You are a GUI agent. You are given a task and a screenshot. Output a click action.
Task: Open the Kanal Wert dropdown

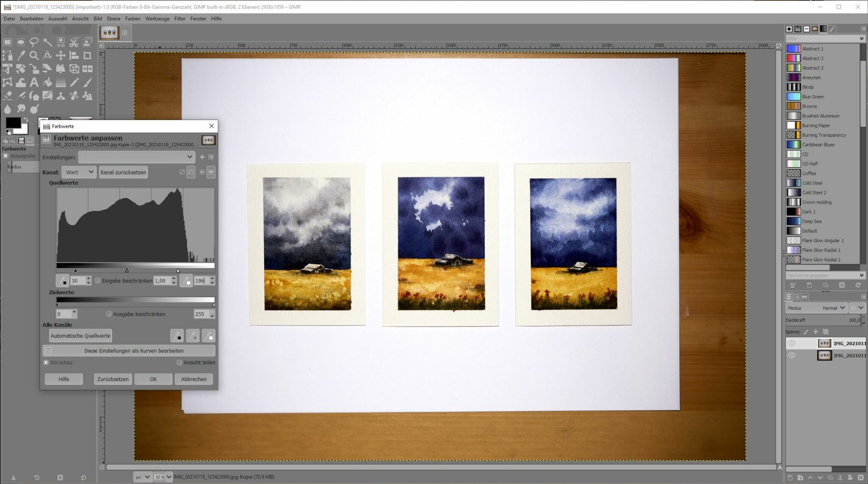tap(79, 172)
